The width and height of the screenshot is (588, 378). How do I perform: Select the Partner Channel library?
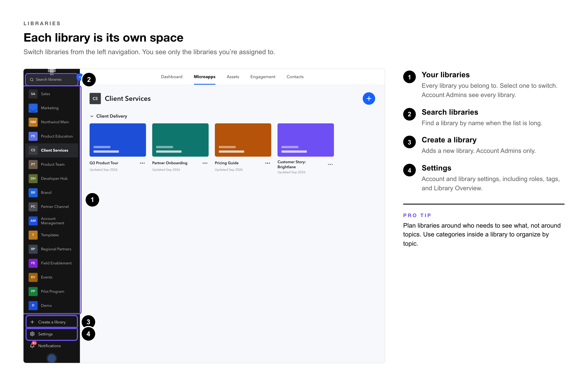pos(52,207)
